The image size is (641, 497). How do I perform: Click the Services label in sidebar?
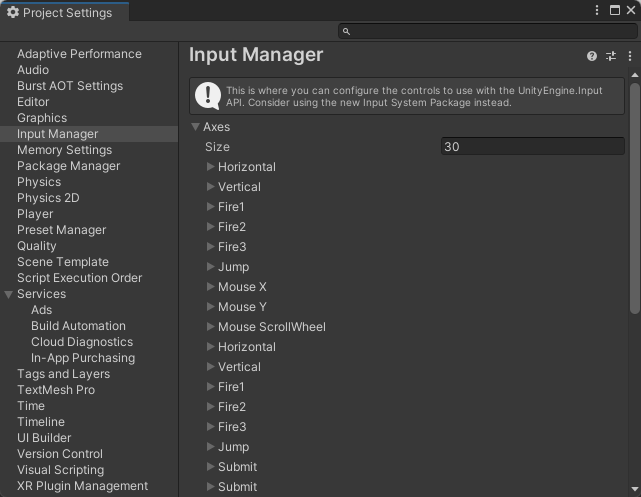pyautogui.click(x=42, y=294)
